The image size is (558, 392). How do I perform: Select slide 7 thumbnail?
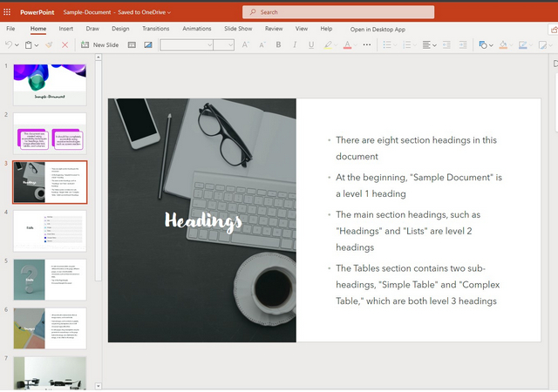[50, 373]
